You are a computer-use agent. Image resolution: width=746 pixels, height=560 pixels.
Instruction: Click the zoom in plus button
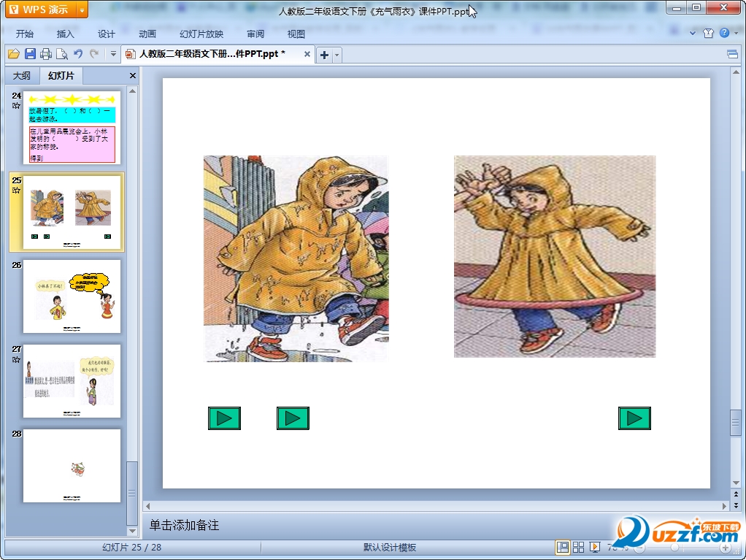[x=725, y=548]
